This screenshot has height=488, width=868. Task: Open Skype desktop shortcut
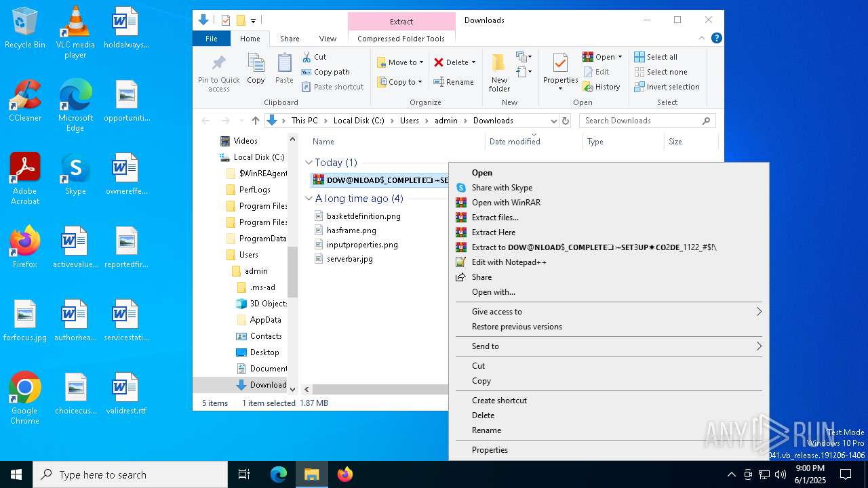click(x=75, y=174)
